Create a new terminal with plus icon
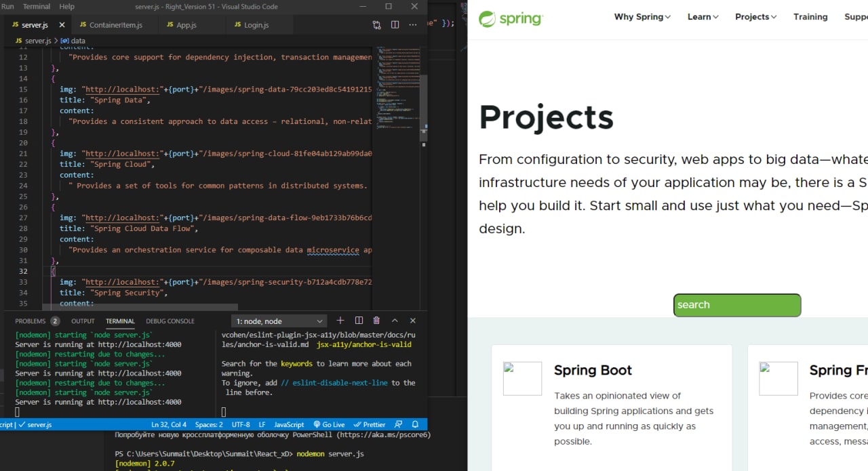Image resolution: width=868 pixels, height=471 pixels. (340, 321)
